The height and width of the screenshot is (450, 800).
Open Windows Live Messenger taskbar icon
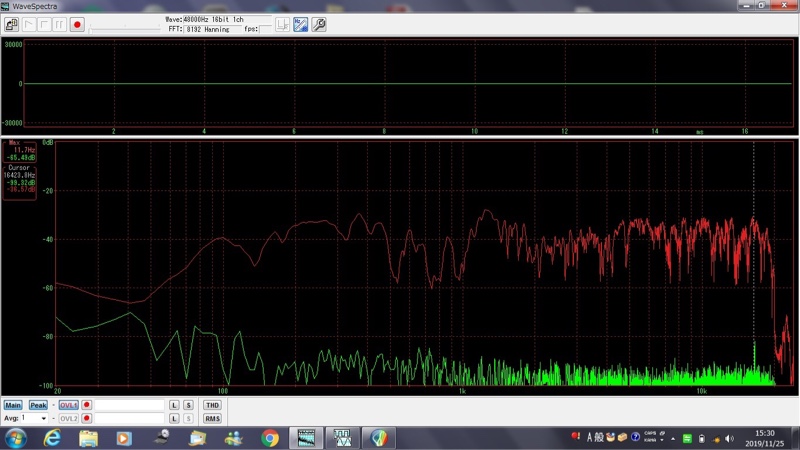234,438
